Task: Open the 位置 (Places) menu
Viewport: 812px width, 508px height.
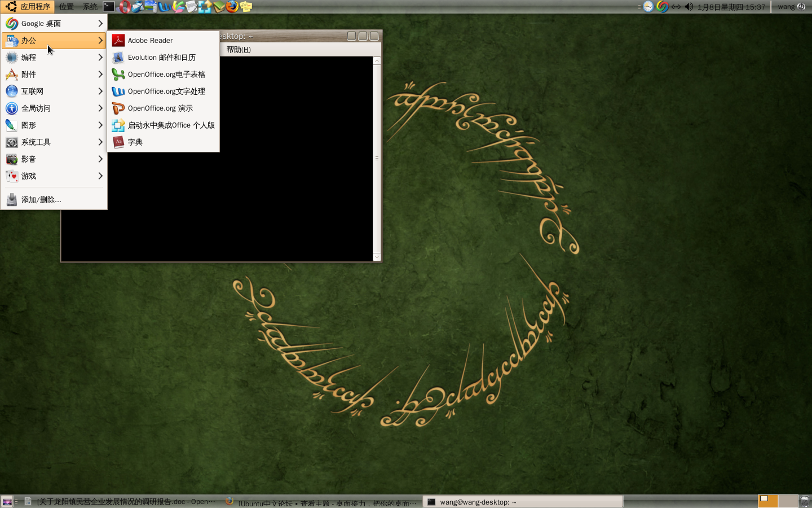Action: click(66, 7)
